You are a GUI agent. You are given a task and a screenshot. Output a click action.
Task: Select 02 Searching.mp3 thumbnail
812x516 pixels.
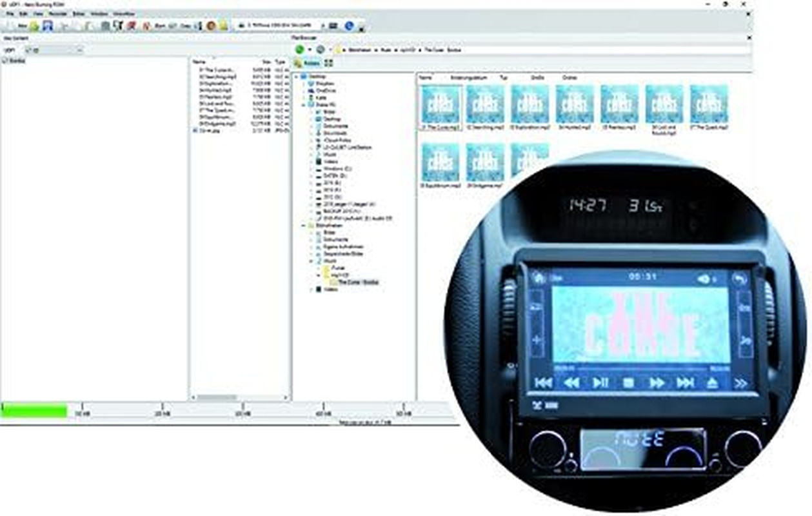point(486,108)
